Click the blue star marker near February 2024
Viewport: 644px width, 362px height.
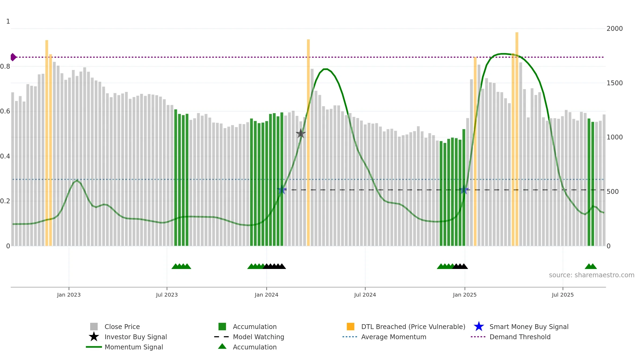282,190
